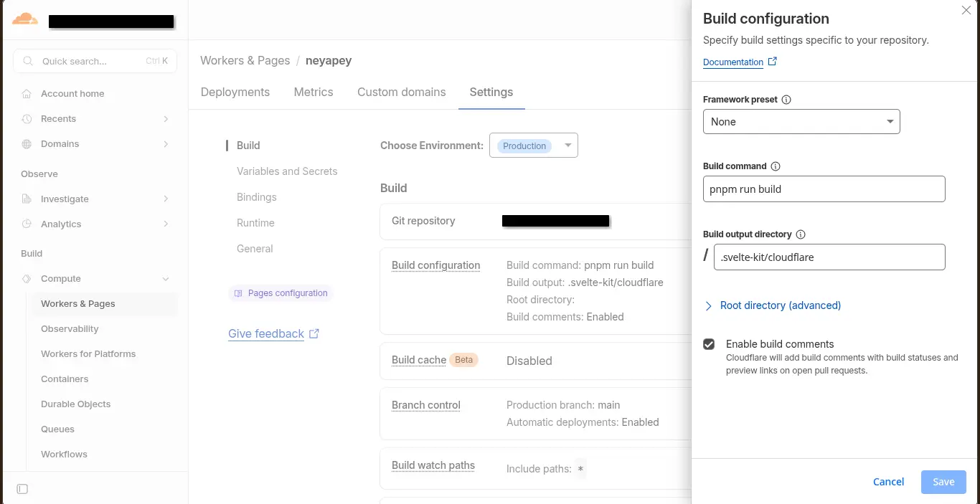Open the Custom domains tab
Viewport: 980px width, 504px height.
point(402,92)
